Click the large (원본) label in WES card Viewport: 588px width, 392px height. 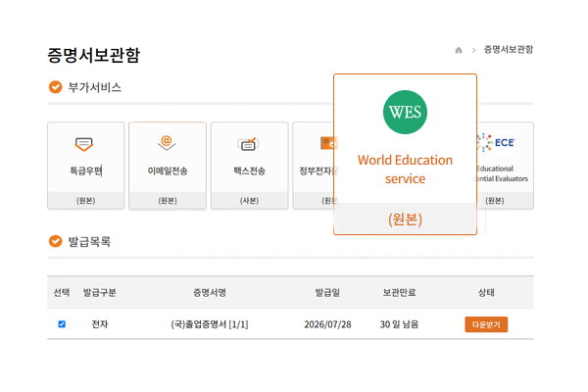click(405, 220)
